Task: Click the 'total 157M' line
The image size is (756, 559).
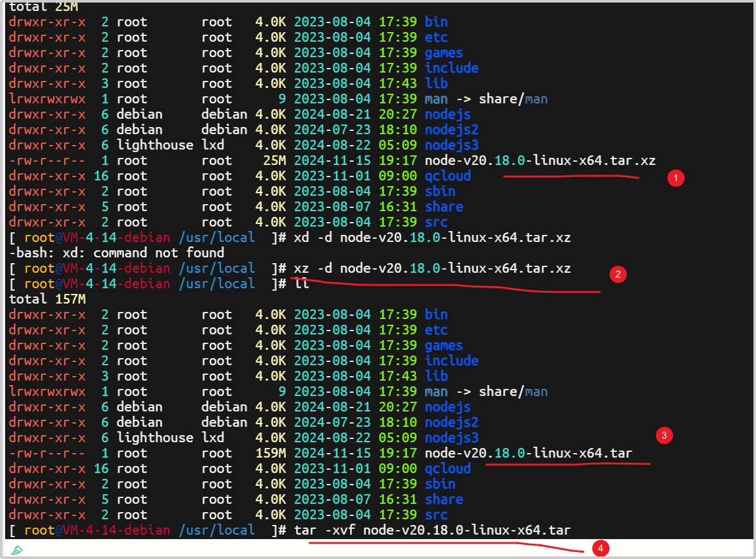Action: coord(48,299)
